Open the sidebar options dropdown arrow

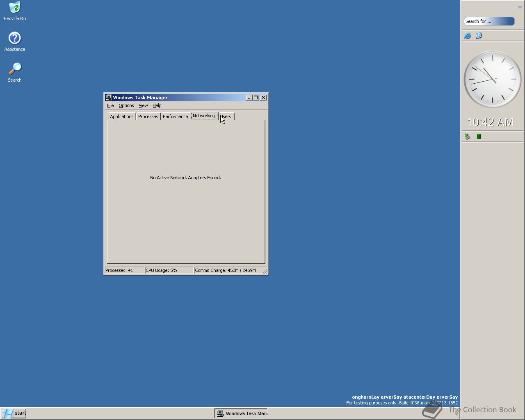click(520, 7)
